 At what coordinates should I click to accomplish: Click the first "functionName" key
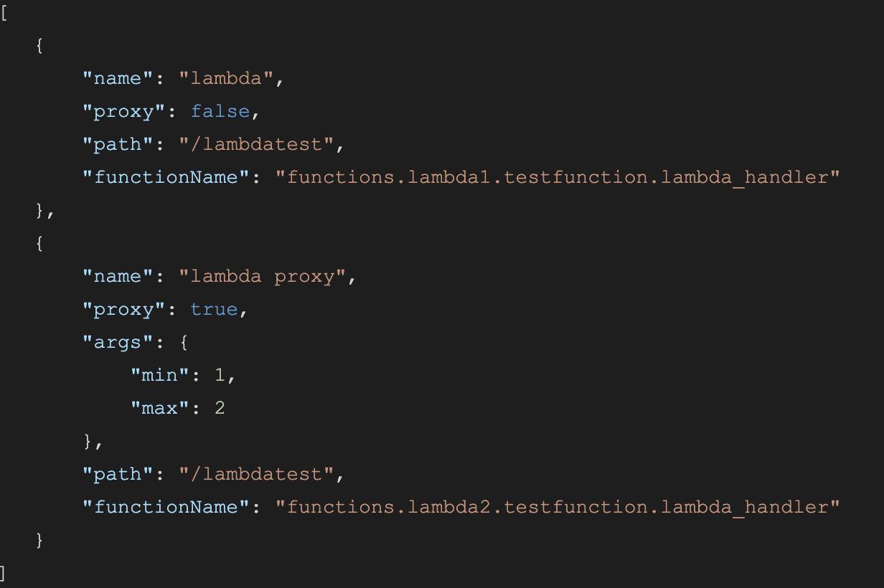(166, 177)
